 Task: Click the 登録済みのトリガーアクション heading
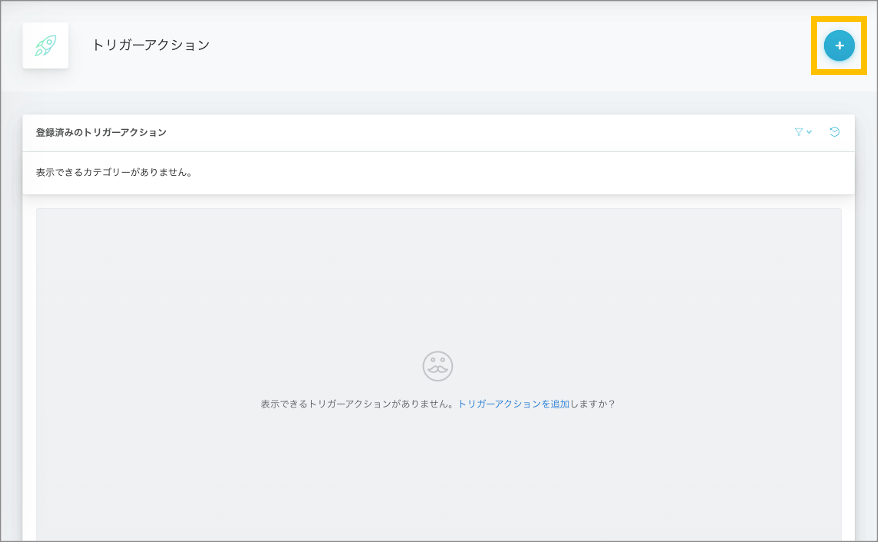pos(101,132)
